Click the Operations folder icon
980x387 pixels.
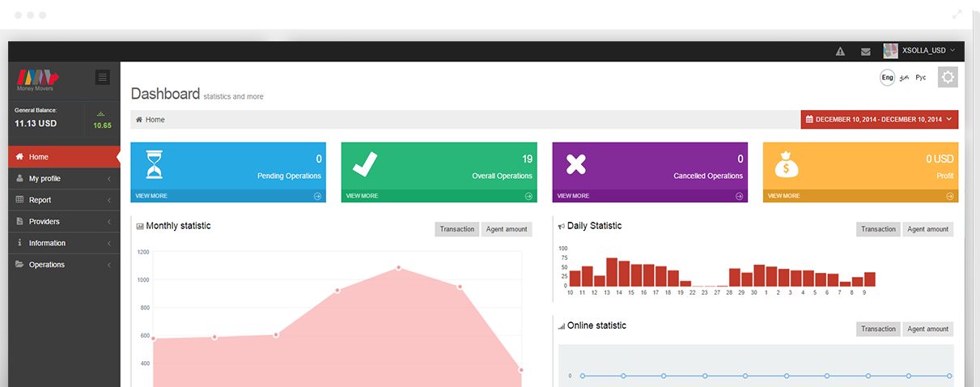pos(19,265)
